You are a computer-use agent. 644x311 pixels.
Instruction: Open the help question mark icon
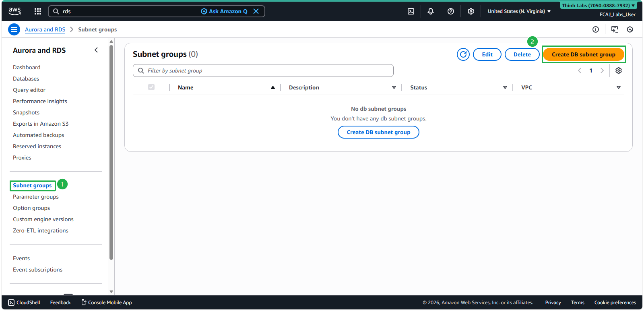(451, 11)
